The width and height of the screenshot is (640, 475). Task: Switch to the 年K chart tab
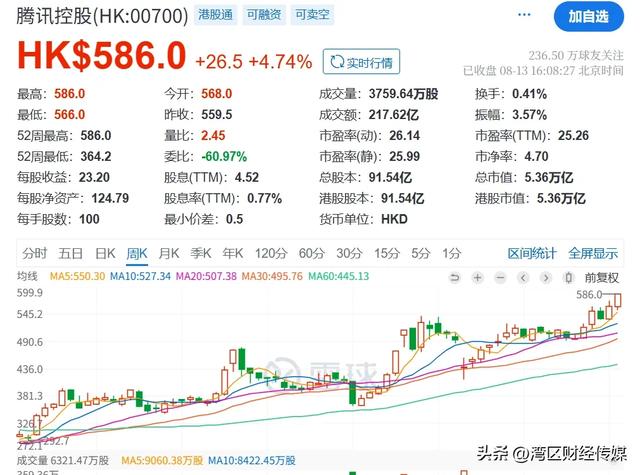(233, 253)
